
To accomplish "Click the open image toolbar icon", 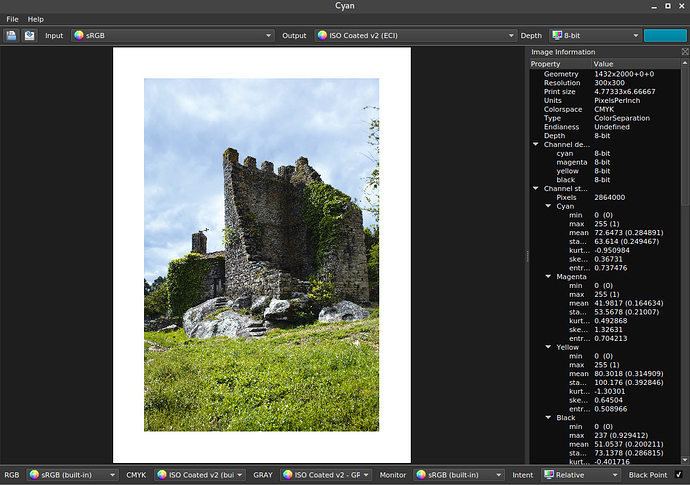I will click(x=11, y=35).
